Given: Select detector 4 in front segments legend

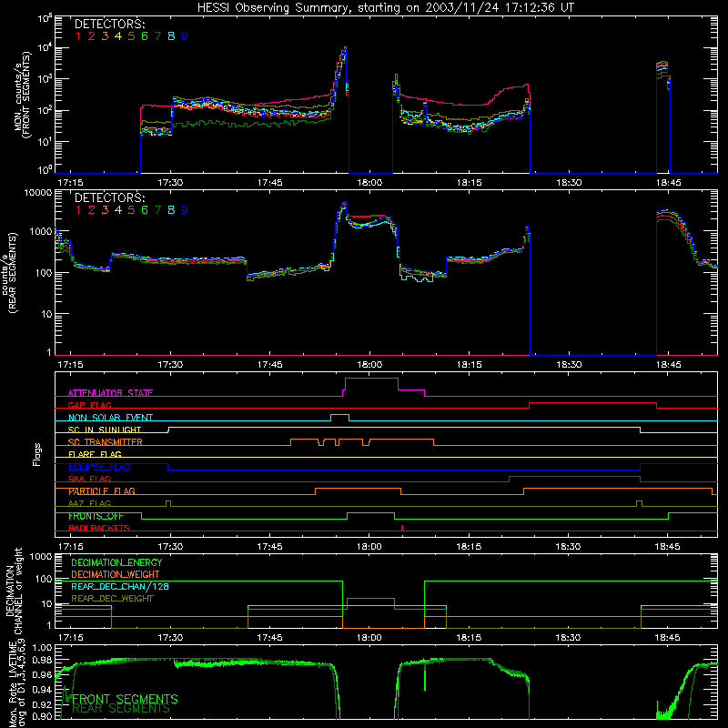Looking at the screenshot, I should [x=118, y=36].
